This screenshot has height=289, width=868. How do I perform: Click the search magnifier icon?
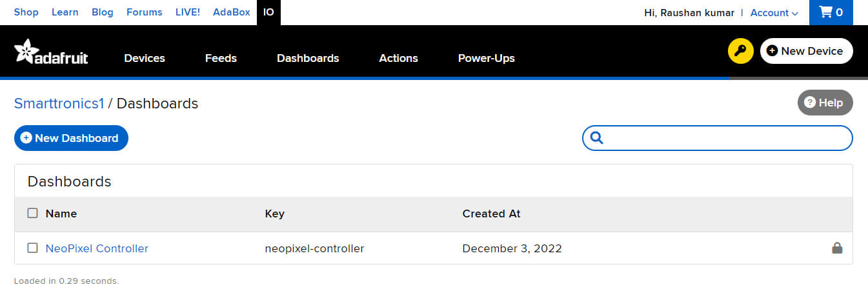coord(596,138)
